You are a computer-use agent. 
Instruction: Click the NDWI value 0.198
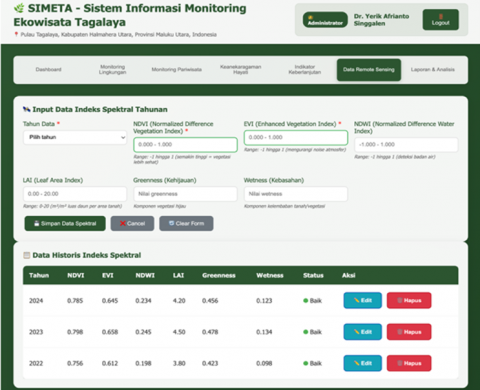(143, 363)
